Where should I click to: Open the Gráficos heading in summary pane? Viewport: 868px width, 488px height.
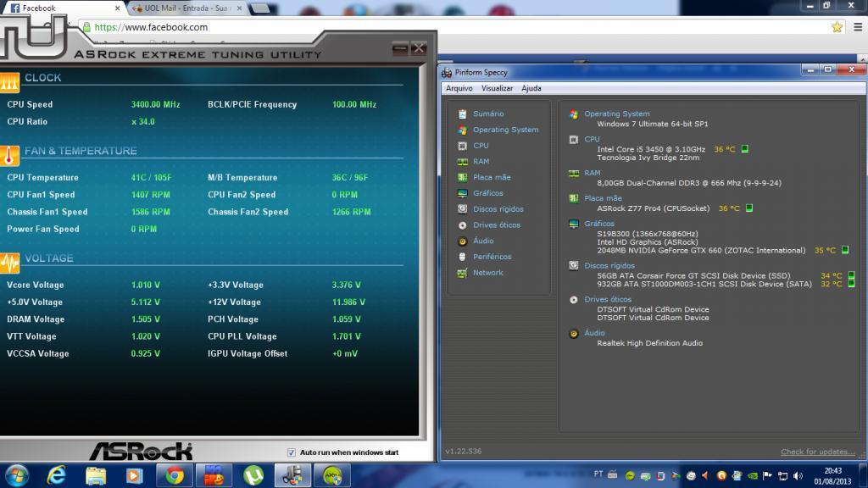click(599, 224)
